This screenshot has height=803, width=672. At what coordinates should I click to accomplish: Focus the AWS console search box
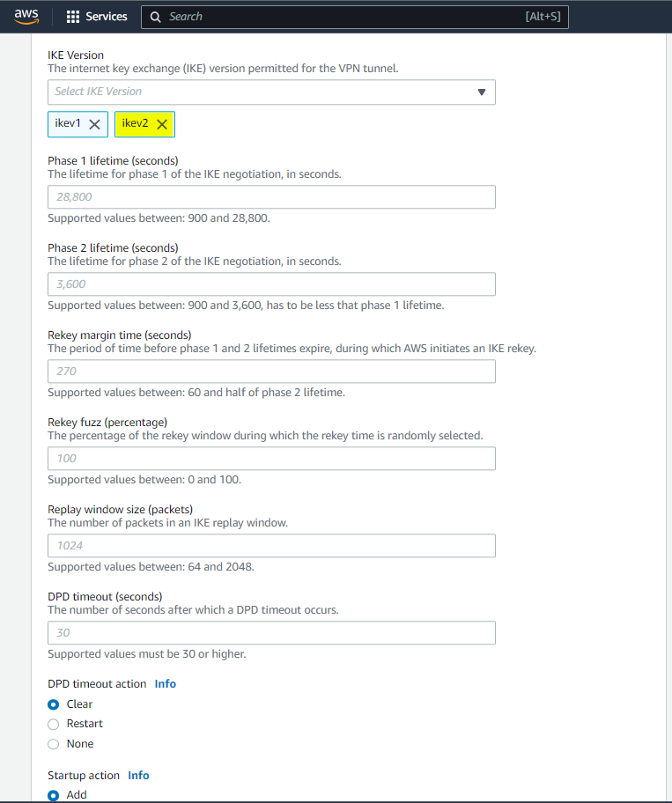(352, 17)
